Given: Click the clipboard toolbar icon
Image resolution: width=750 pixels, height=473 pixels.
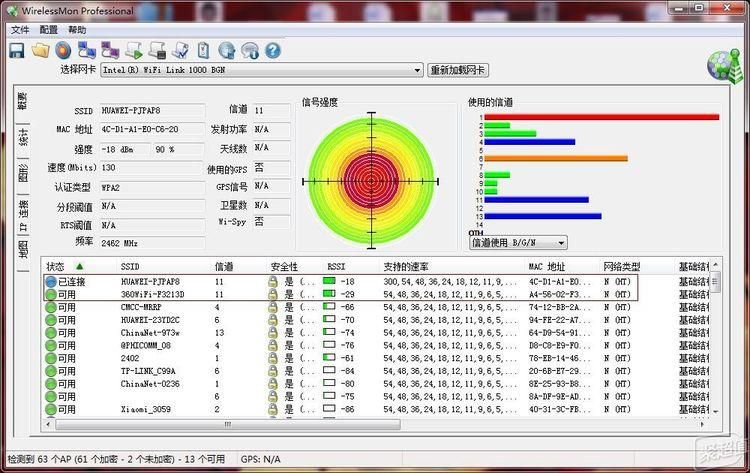Looking at the screenshot, I should pos(203,50).
